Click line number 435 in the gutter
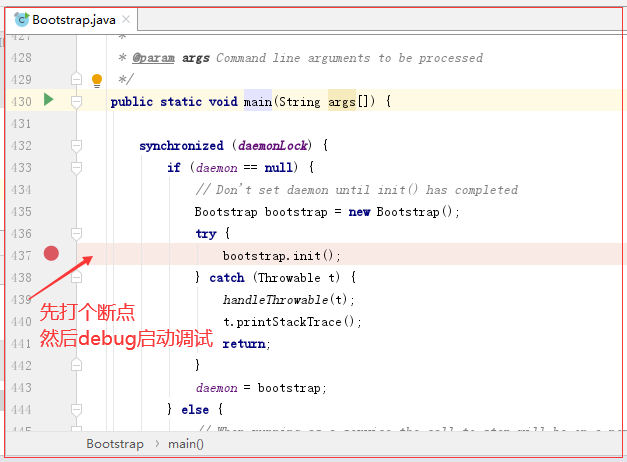Viewport: 627px width, 462px height. pos(21,212)
